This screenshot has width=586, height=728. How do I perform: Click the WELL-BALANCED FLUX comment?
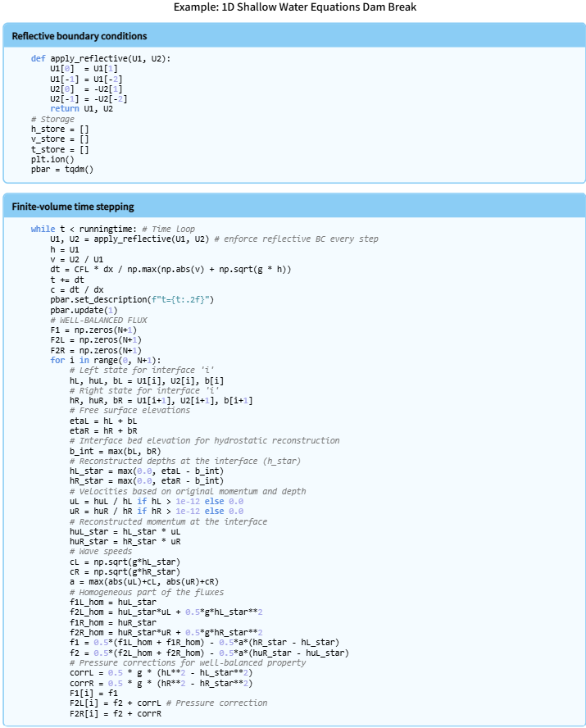(x=92, y=320)
